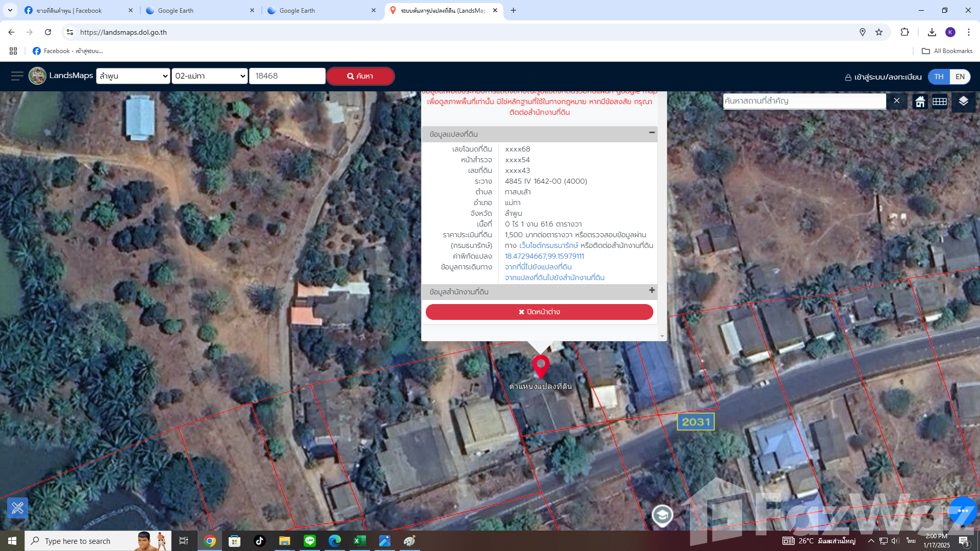This screenshot has width=980, height=551.
Task: Clear the landmark search with X icon
Action: tap(896, 101)
